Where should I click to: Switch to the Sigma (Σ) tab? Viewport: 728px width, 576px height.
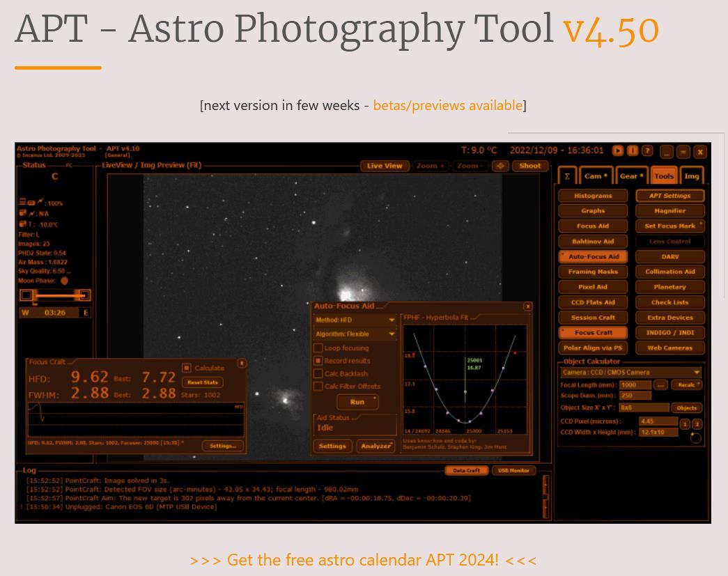[x=567, y=176]
